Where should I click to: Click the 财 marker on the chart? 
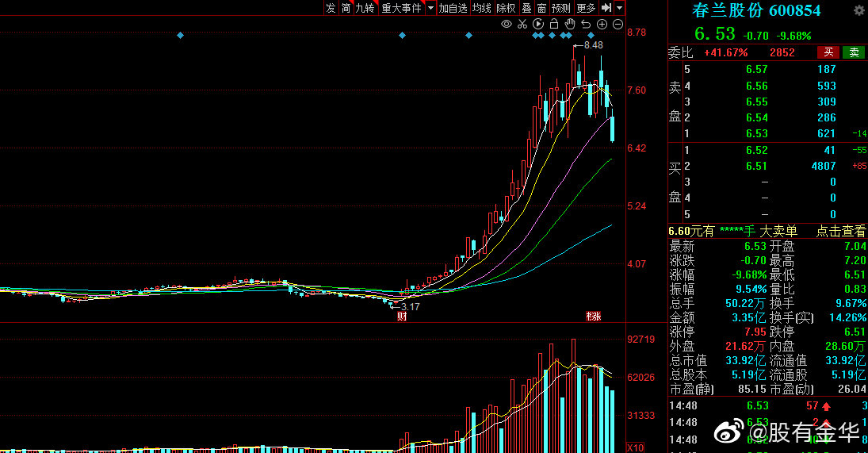402,317
